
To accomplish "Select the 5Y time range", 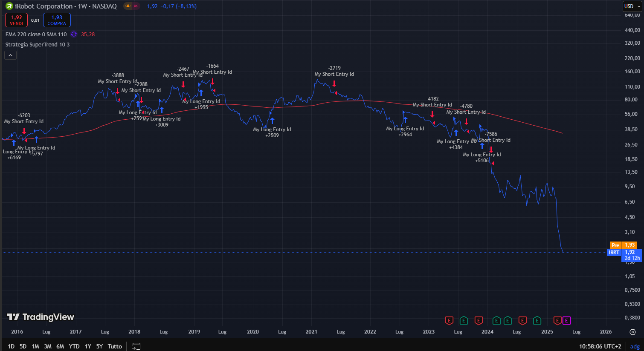I will (x=99, y=346).
